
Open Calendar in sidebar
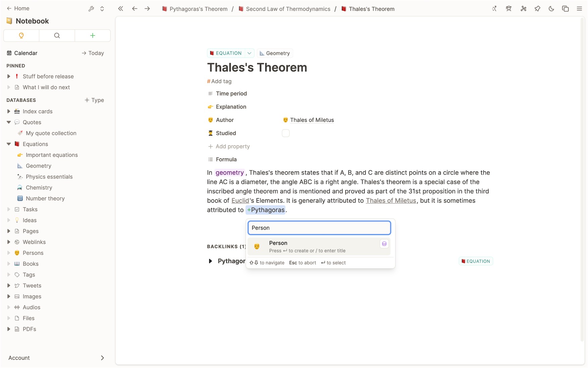click(22, 53)
